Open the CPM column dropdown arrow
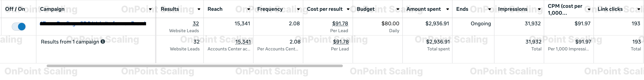 pos(589,9)
